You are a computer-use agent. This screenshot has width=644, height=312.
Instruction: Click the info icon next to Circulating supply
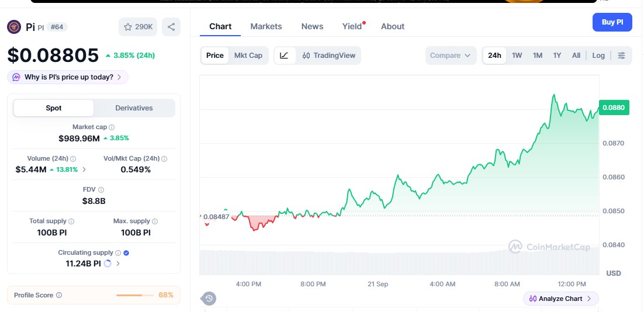coord(118,253)
